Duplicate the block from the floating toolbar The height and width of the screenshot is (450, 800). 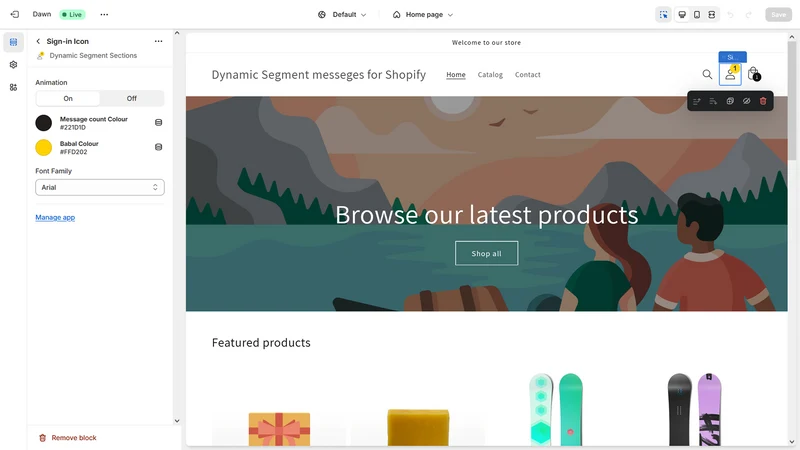[x=730, y=101]
